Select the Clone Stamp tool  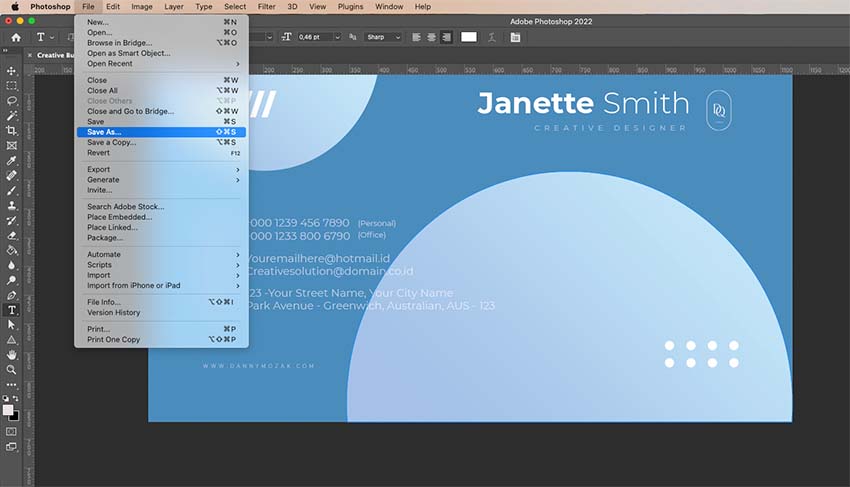click(x=11, y=206)
